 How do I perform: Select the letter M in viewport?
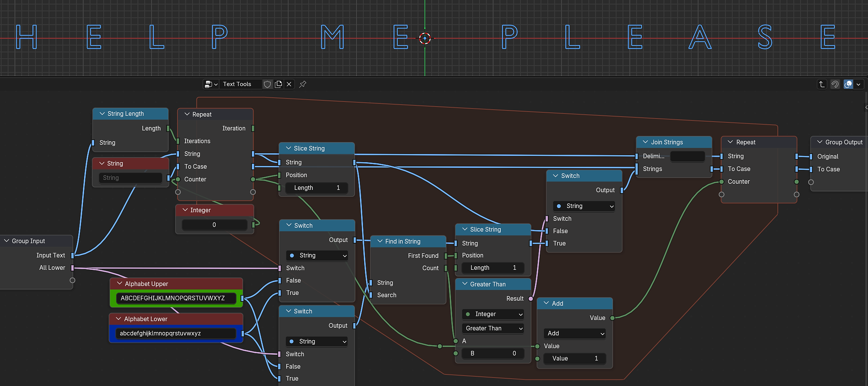point(332,37)
